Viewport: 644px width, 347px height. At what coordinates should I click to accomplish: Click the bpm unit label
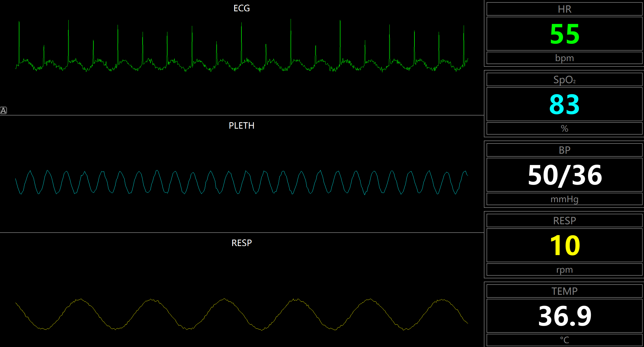564,58
